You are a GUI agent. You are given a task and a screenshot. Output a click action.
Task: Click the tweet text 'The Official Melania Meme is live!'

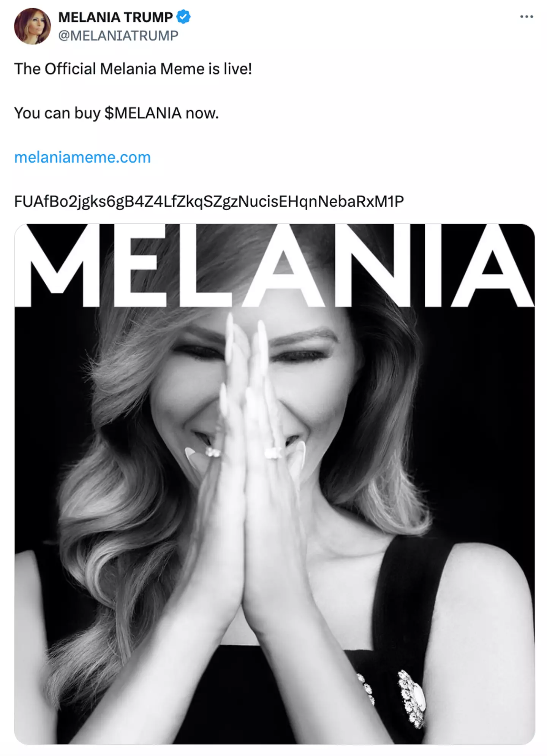click(133, 68)
